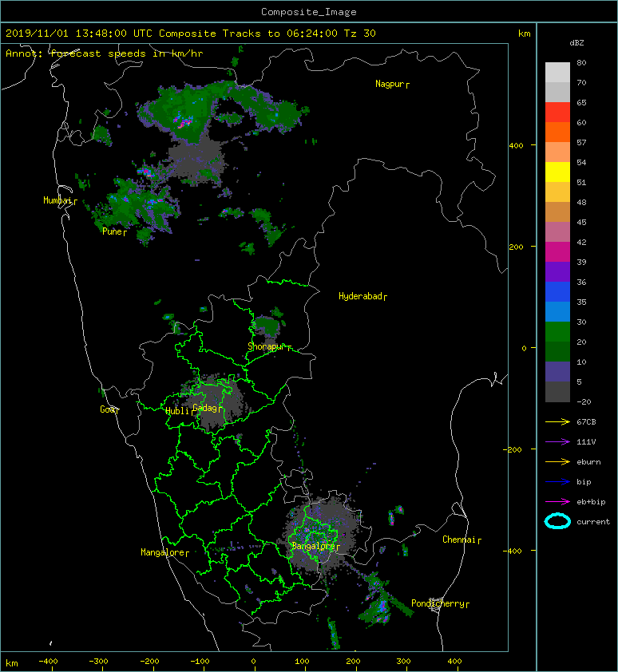
Task: Click the 'Annot: forecast speeds in km/hr' note
Action: pos(105,53)
